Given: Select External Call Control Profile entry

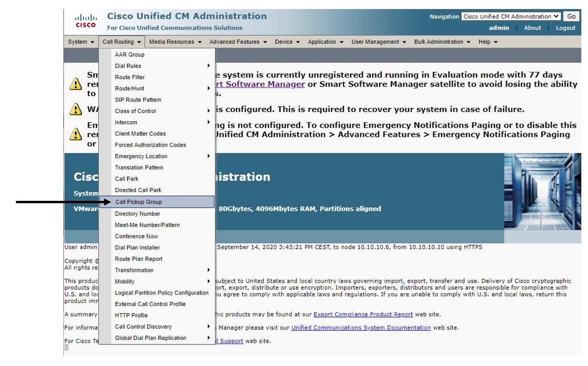Looking at the screenshot, I should pos(157,304).
